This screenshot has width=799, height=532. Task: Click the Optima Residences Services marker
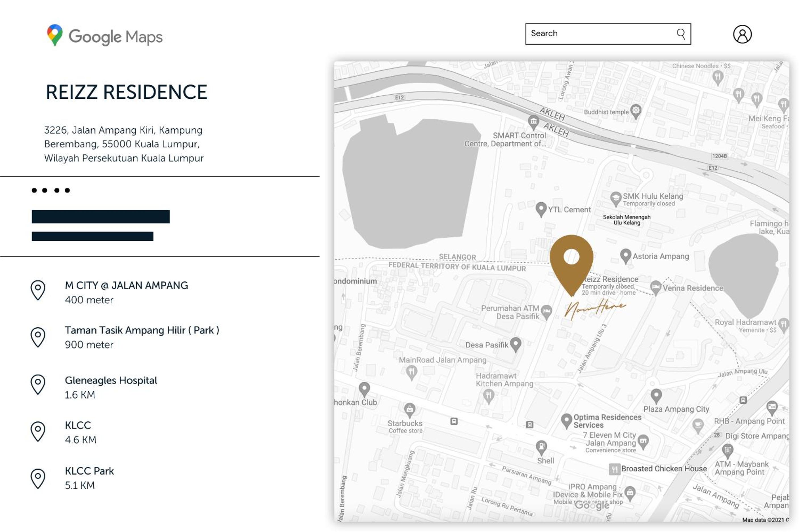pos(566,421)
